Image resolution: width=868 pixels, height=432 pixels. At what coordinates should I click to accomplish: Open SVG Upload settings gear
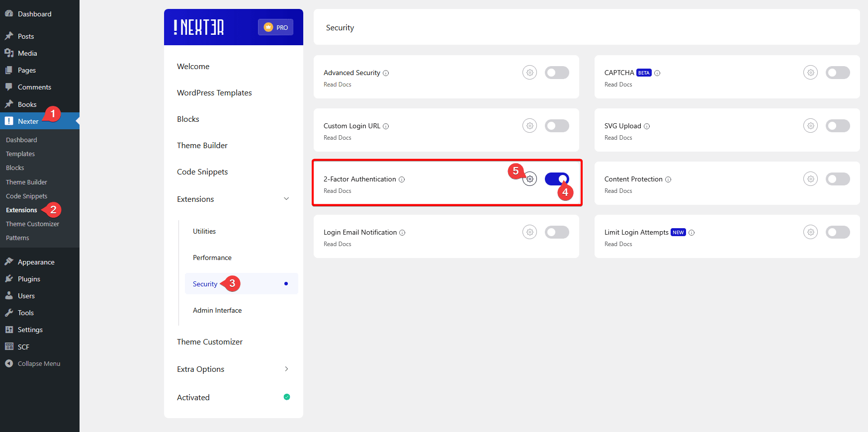(811, 126)
